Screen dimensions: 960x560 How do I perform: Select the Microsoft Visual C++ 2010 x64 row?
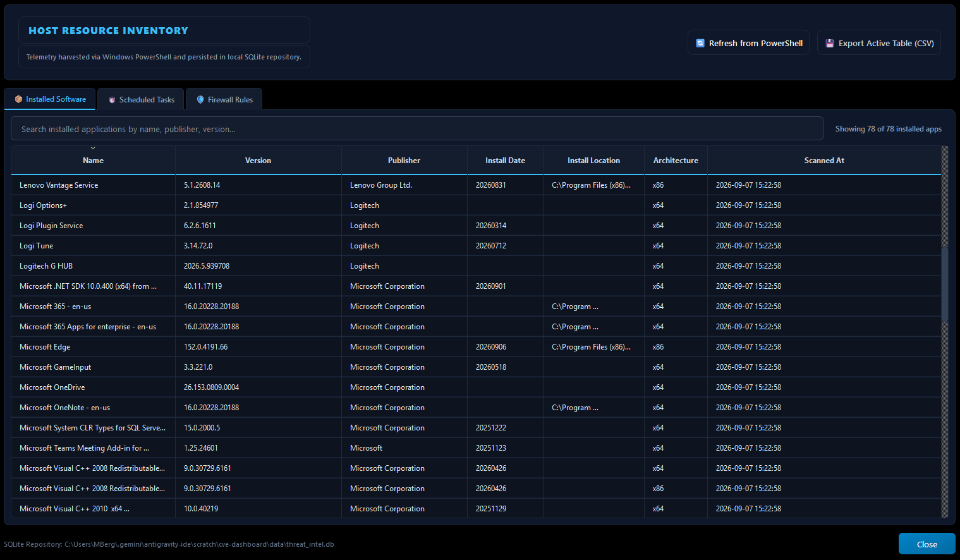tap(476, 509)
